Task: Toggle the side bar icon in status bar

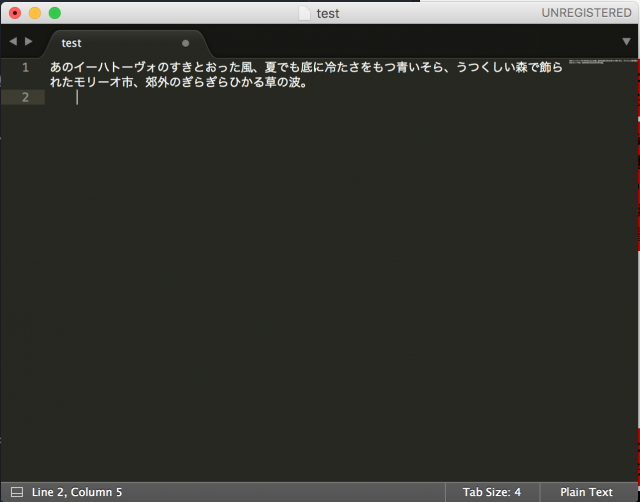Action: [x=16, y=492]
